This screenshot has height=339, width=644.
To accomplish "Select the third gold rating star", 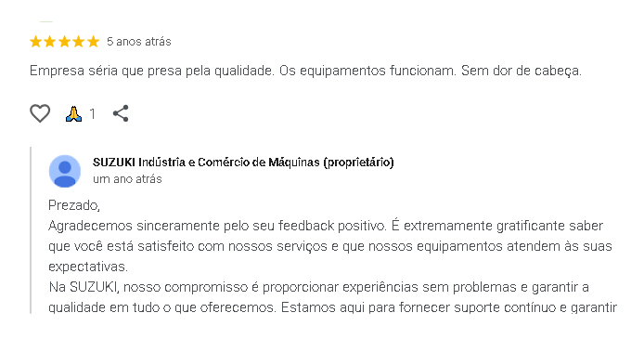I will click(64, 42).
